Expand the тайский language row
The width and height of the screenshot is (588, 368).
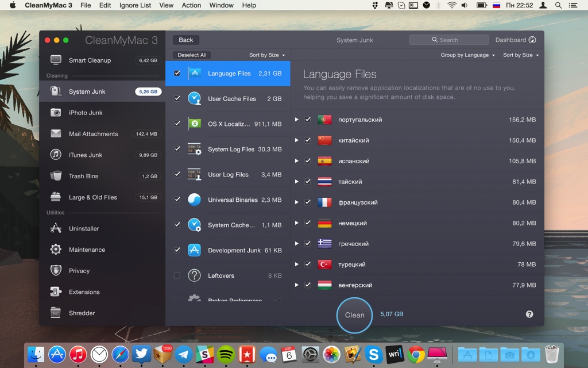(x=296, y=181)
